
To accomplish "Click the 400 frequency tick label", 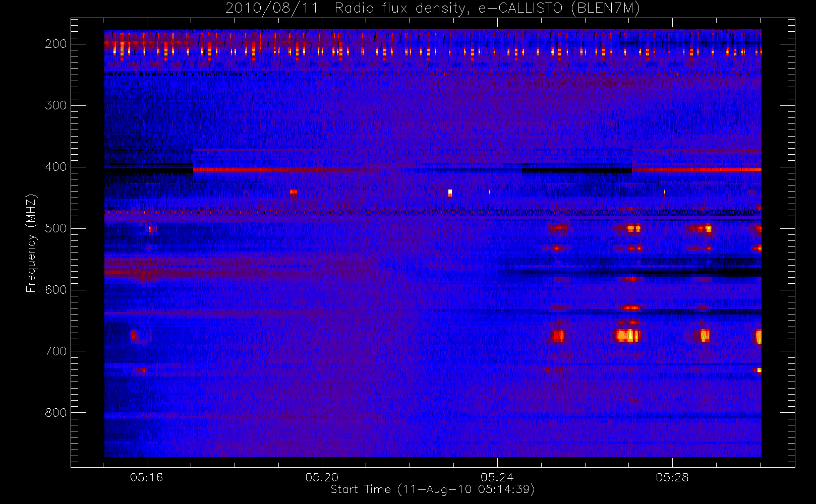I will (55, 167).
